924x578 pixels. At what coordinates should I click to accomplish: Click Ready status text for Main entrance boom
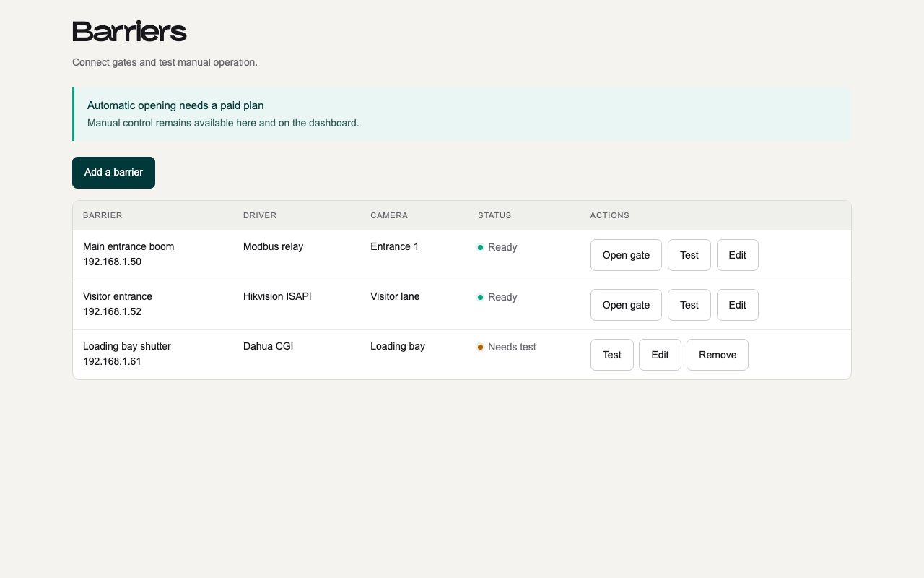(502, 247)
